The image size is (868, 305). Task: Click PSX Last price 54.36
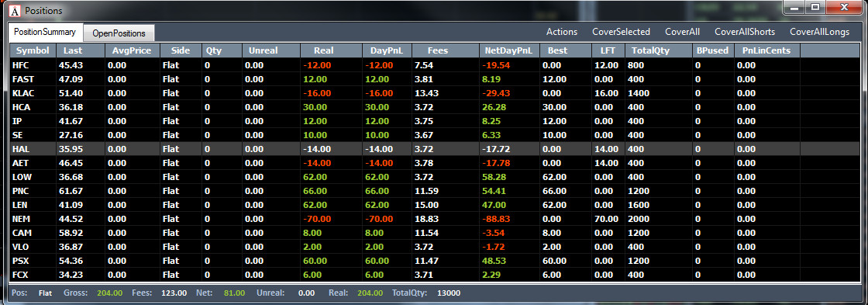[71, 260]
